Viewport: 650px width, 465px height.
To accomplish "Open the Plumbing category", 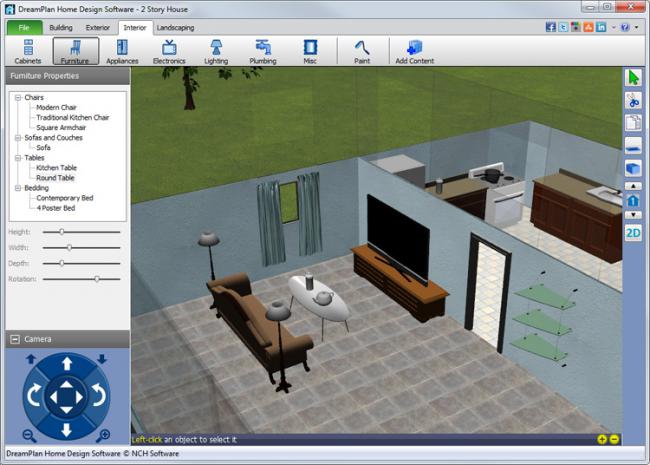I will 263,51.
